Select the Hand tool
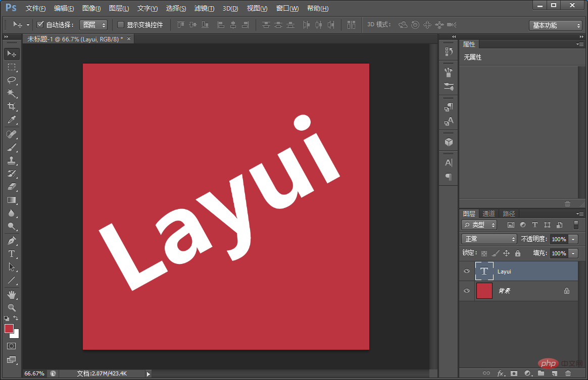This screenshot has height=380, width=588. pos(12,295)
